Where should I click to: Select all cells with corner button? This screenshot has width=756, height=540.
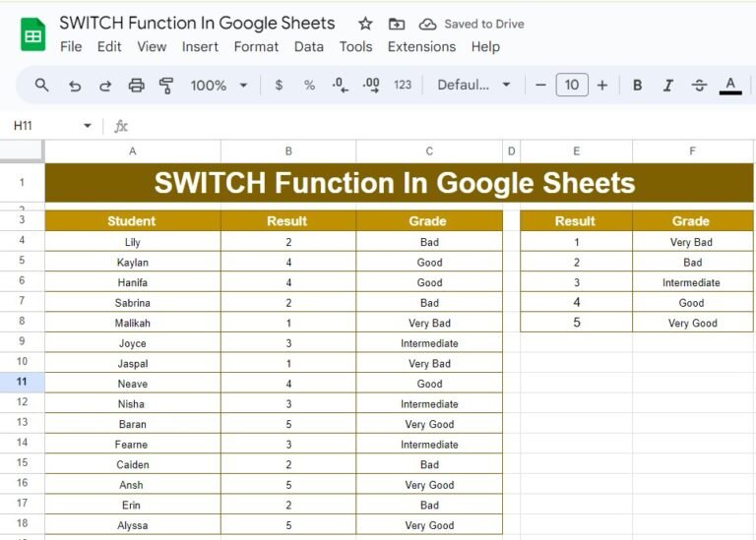[x=22, y=151]
